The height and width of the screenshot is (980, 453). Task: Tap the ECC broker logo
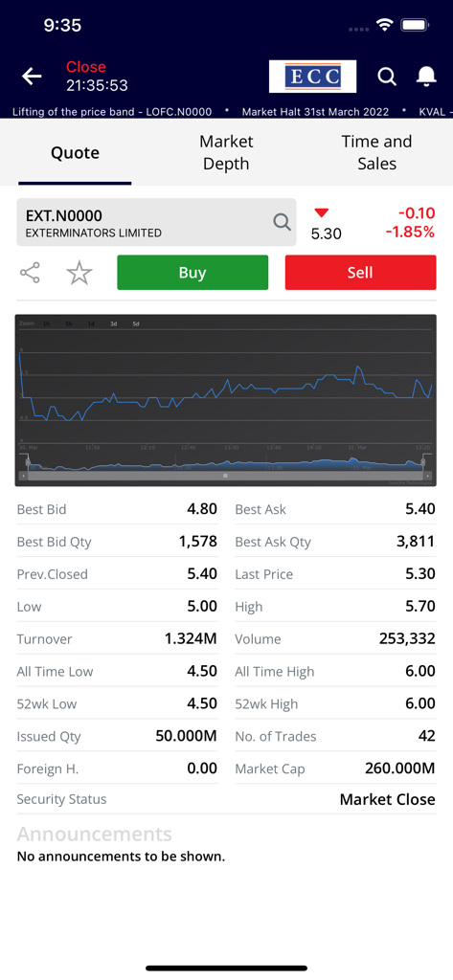tap(313, 77)
